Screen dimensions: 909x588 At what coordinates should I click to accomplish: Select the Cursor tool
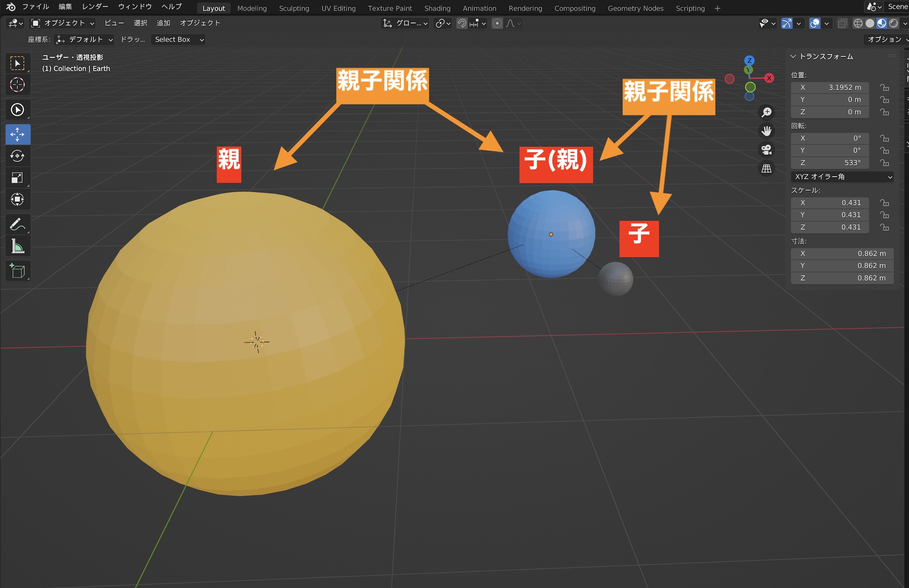(18, 85)
